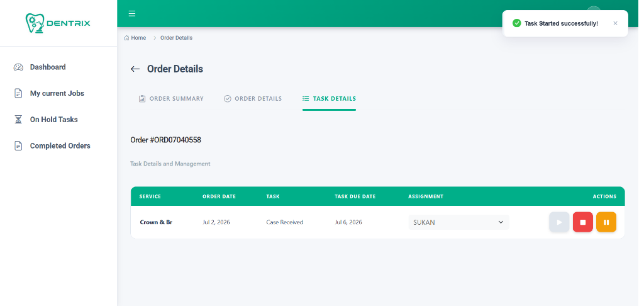The height and width of the screenshot is (306, 644).
Task: Click the Service column header
Action: 150,196
